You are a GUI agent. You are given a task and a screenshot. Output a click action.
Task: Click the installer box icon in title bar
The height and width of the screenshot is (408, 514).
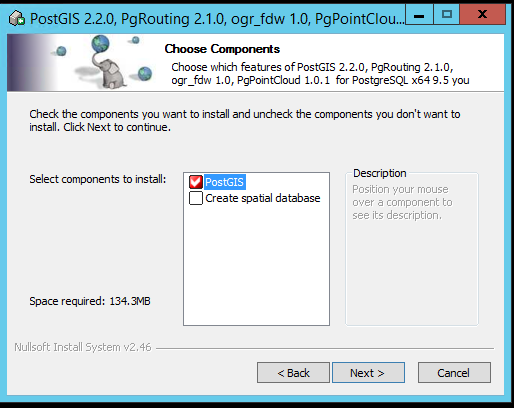(17, 18)
